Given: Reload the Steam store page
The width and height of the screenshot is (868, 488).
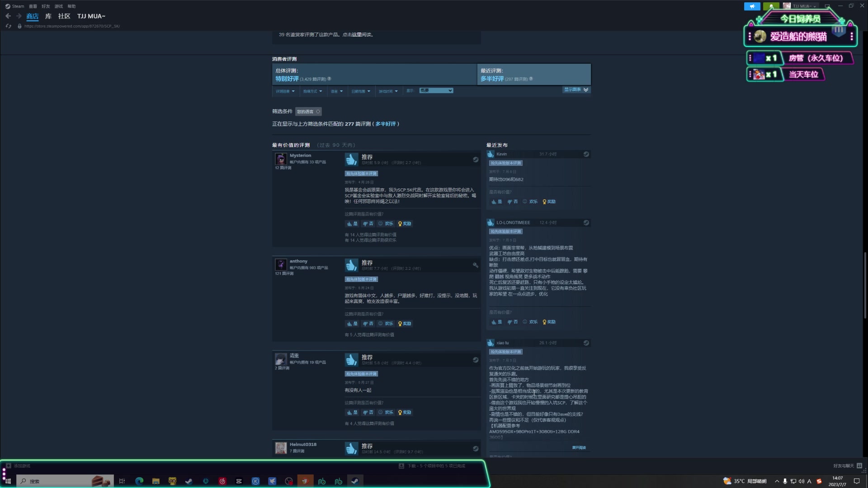Looking at the screenshot, I should [8, 26].
